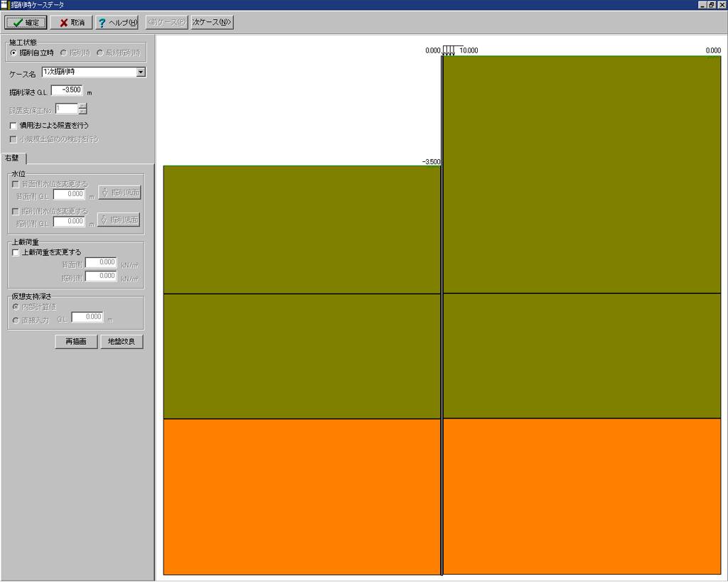Click the app icon in the title bar
Viewport: 728px width, 582px height.
pyautogui.click(x=5, y=5)
